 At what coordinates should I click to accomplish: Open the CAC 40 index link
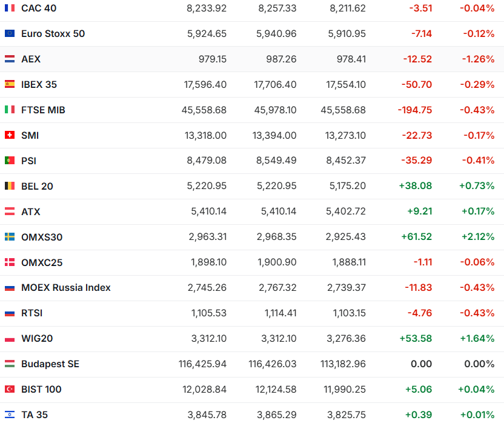(39, 8)
